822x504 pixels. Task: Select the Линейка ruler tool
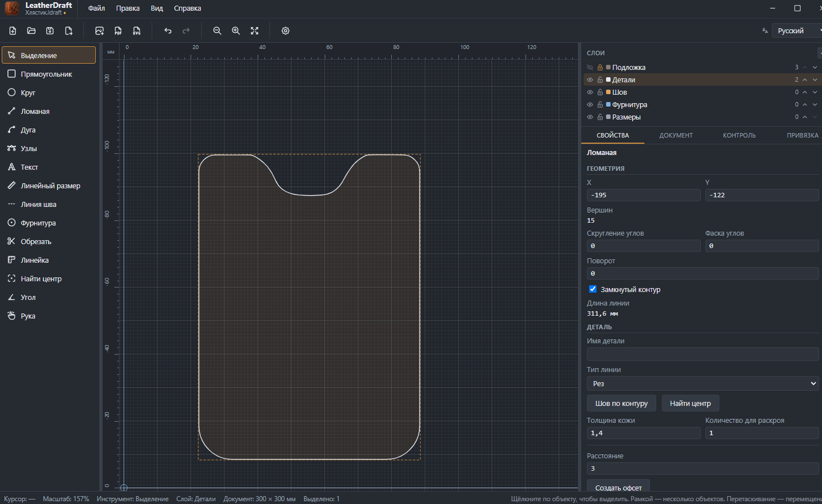point(49,260)
